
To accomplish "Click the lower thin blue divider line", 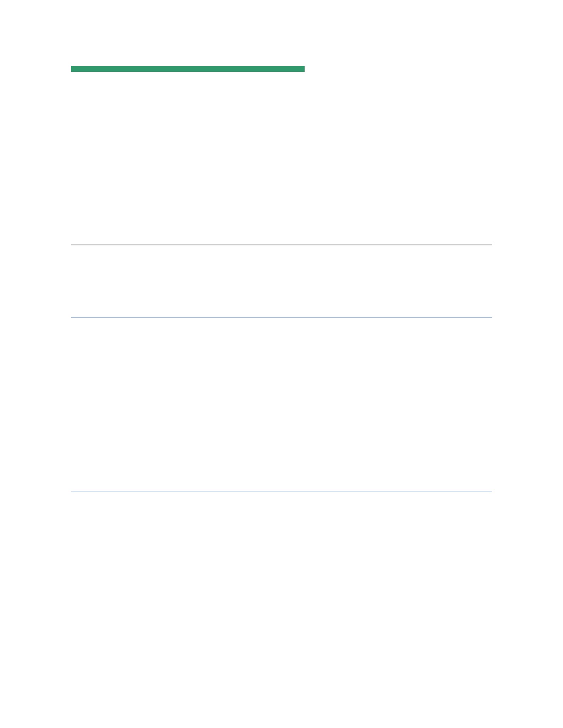I will point(281,491).
